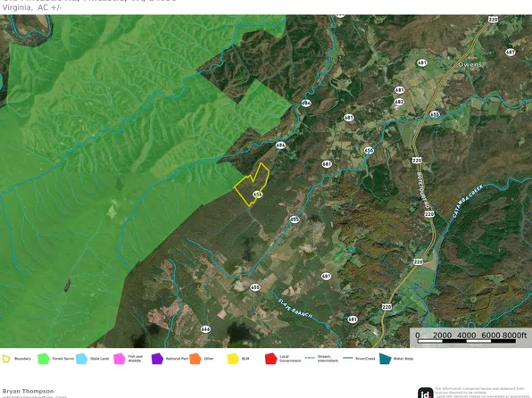Select the yellow BLM legend swatch
Screen dimensions: 532x398
click(233, 359)
